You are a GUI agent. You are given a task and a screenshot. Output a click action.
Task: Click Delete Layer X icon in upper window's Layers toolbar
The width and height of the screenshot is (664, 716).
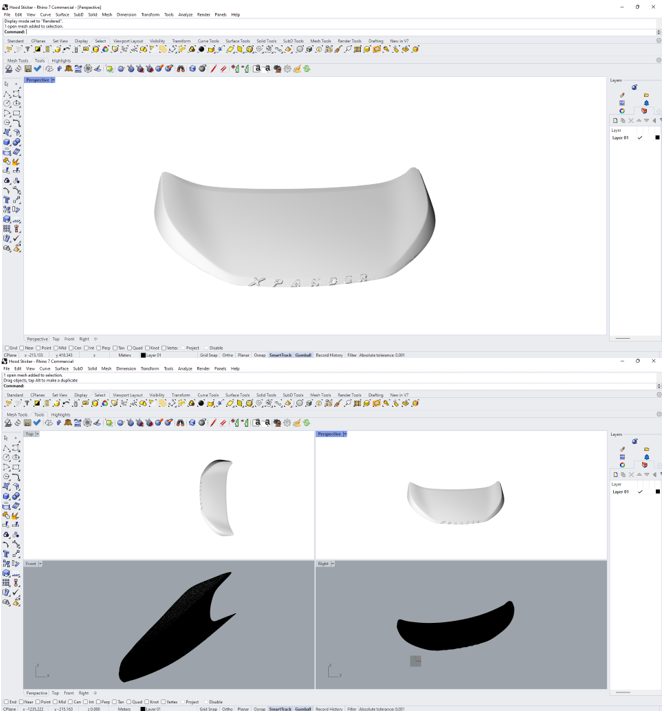coord(631,121)
